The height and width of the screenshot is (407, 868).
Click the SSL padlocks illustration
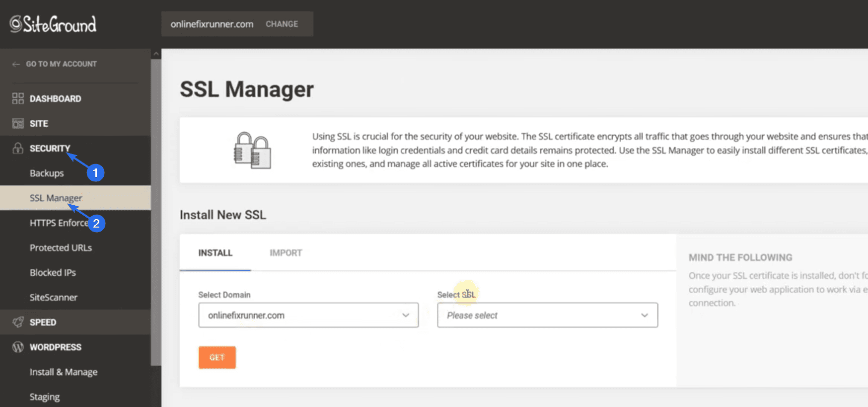252,150
